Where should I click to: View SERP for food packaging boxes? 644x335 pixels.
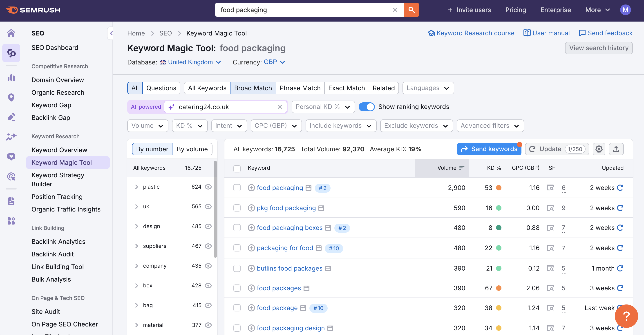550,228
